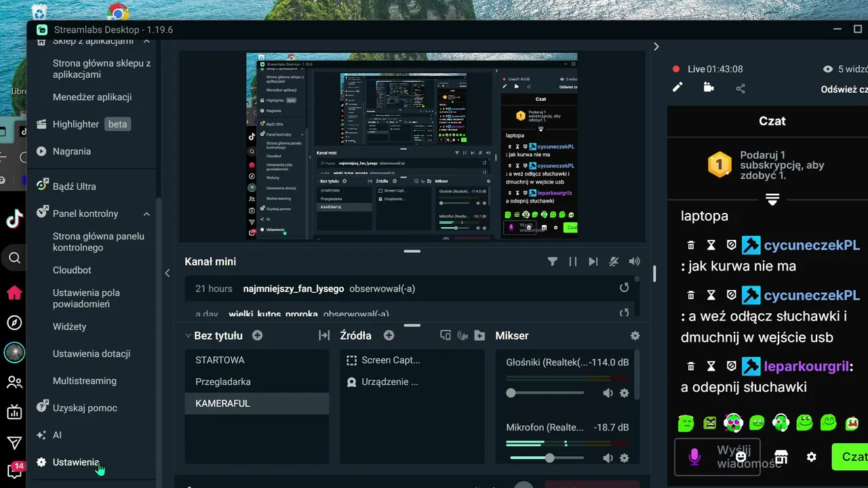Screen dimensions: 868x488
Task: Open the emoji picker in chat input
Action: click(x=741, y=457)
